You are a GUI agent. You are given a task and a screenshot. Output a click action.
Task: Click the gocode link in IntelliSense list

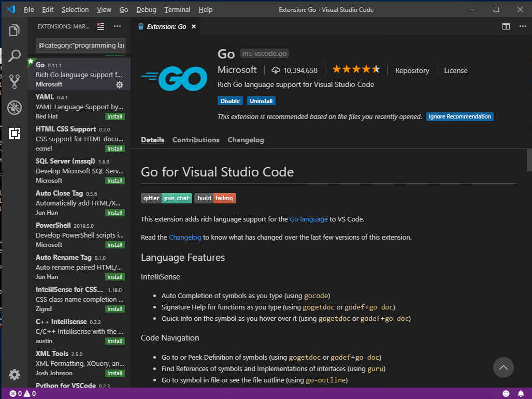click(x=316, y=295)
